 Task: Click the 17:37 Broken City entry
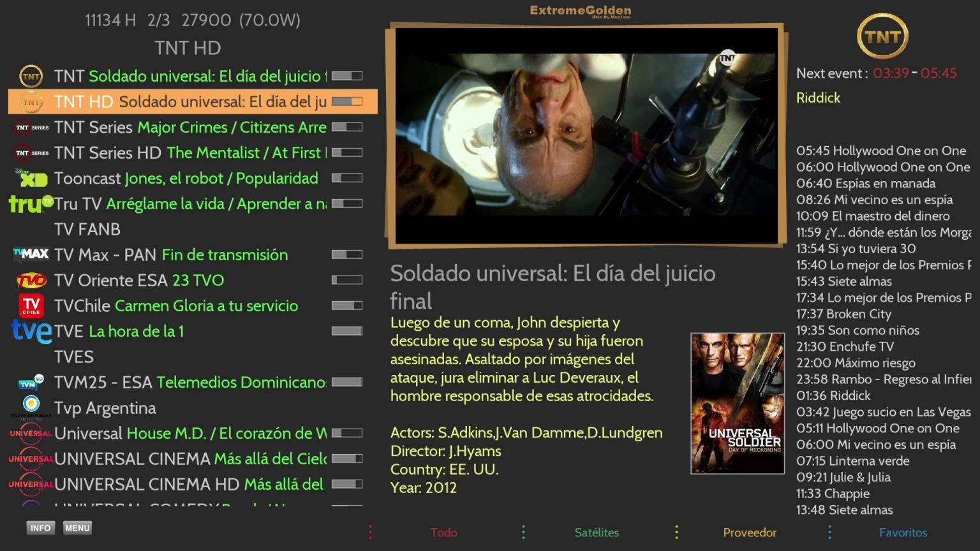tap(843, 314)
